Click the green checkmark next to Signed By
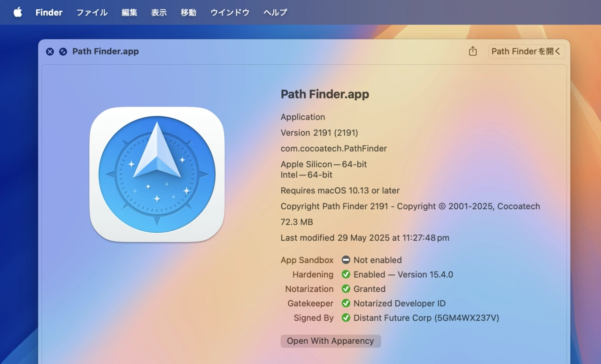 pos(346,318)
